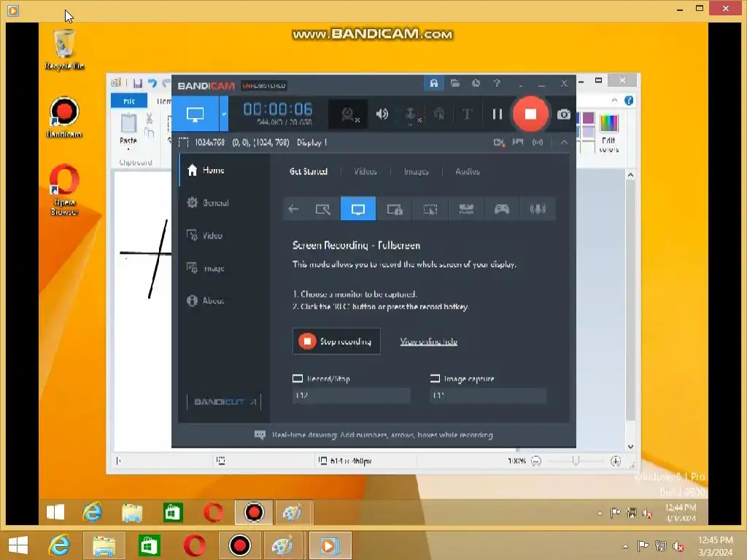Toggle microphone recording icon

(411, 114)
